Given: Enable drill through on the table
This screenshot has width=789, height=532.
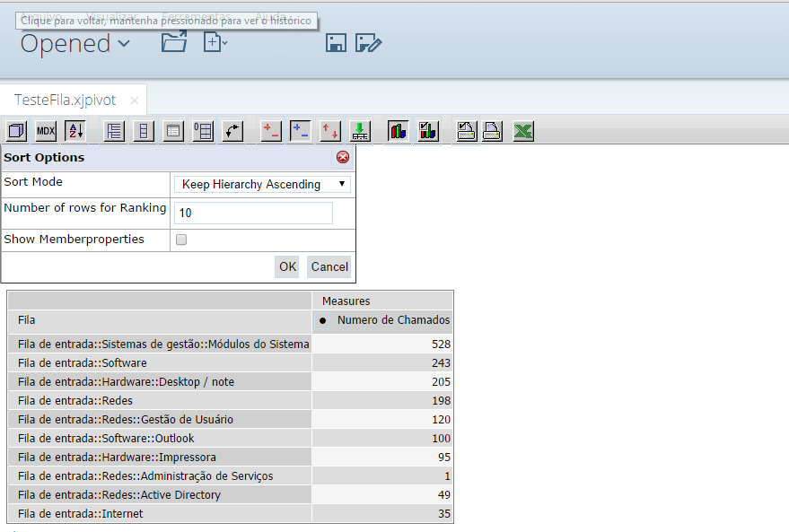Looking at the screenshot, I should 359,131.
